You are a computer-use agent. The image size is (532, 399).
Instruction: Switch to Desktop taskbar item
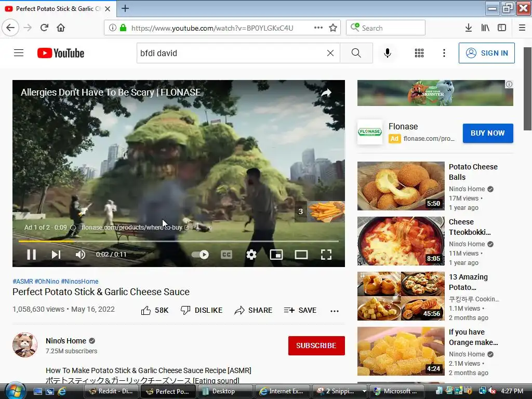225,391
